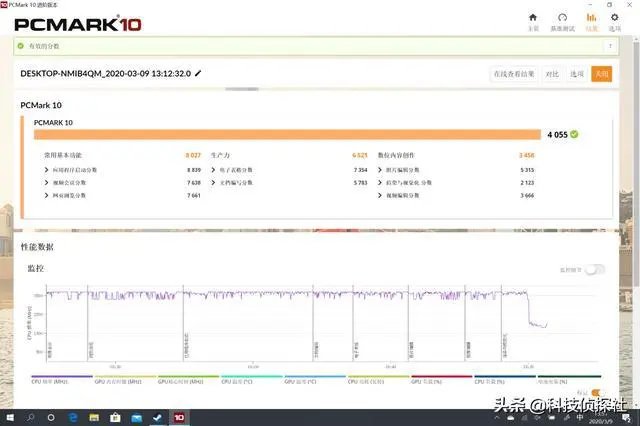This screenshot has width=640, height=426.
Task: Expand the row with score 2 123
Action: (x=380, y=182)
